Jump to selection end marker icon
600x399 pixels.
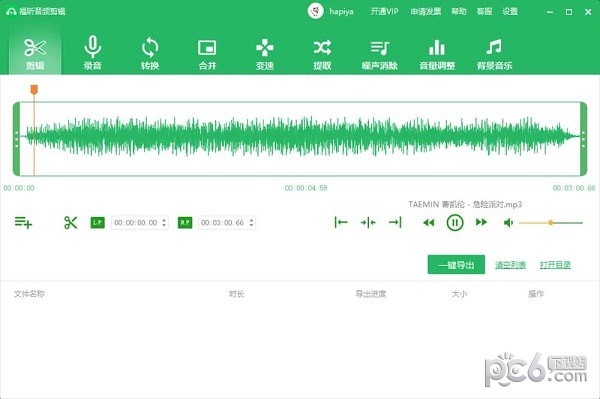pyautogui.click(x=395, y=222)
